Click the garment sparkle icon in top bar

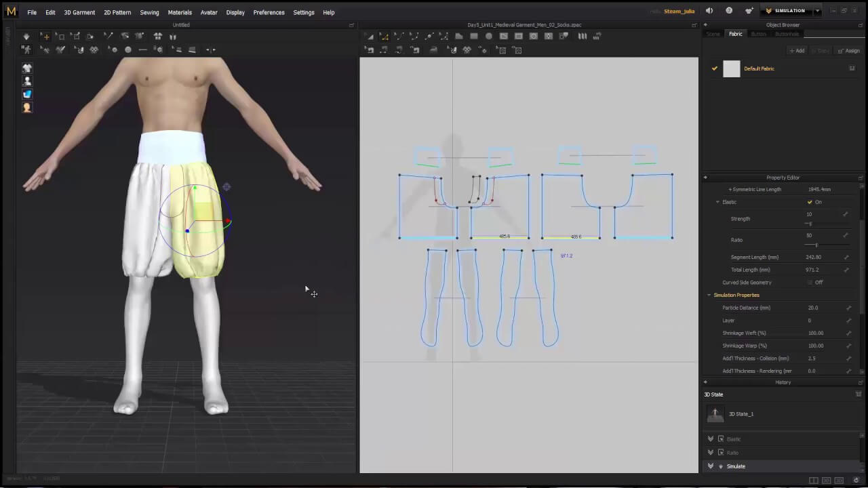pyautogui.click(x=749, y=11)
